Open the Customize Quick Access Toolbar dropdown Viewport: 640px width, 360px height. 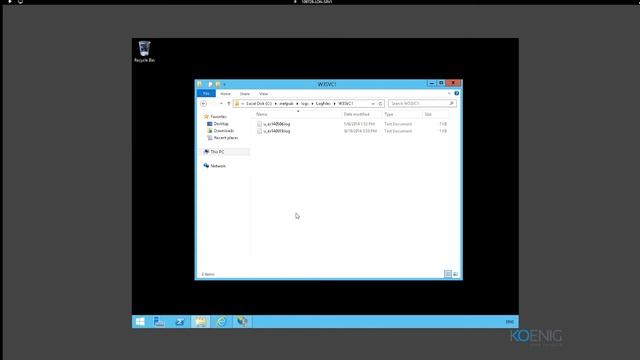pos(224,84)
